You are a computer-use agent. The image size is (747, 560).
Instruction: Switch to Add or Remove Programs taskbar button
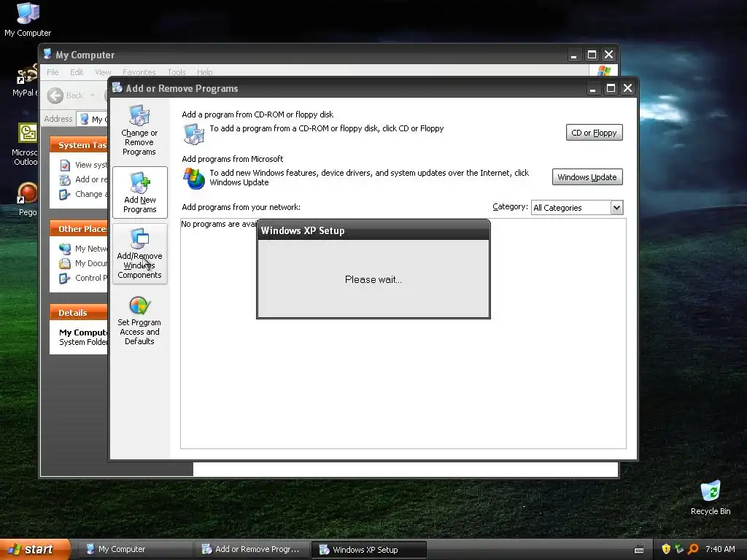click(x=252, y=550)
